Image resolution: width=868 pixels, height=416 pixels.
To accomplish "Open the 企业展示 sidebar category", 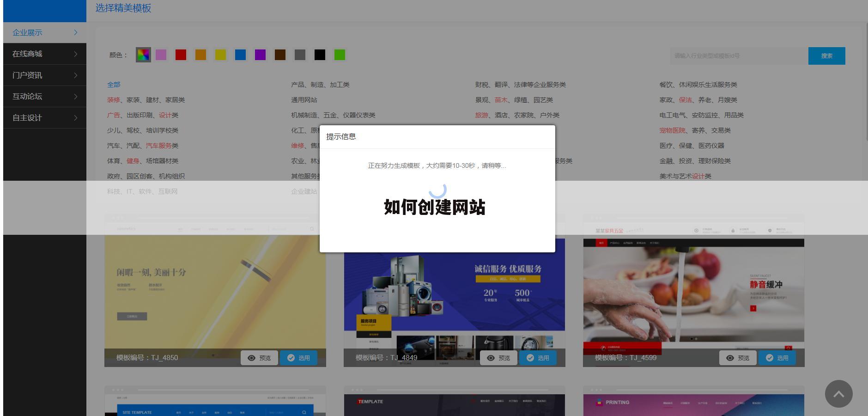I will coord(45,32).
